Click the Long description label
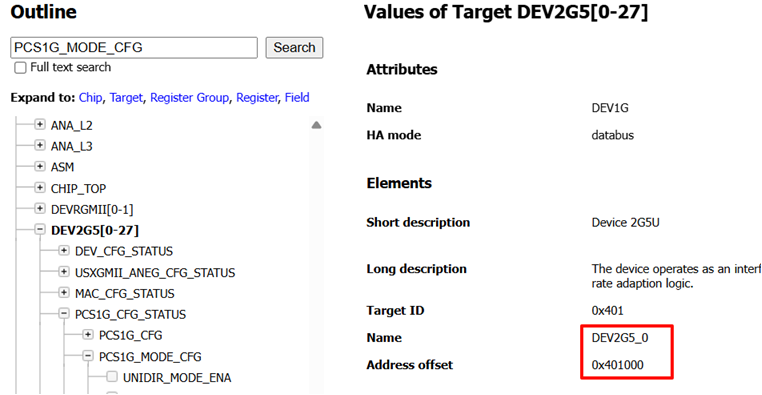 pos(416,269)
